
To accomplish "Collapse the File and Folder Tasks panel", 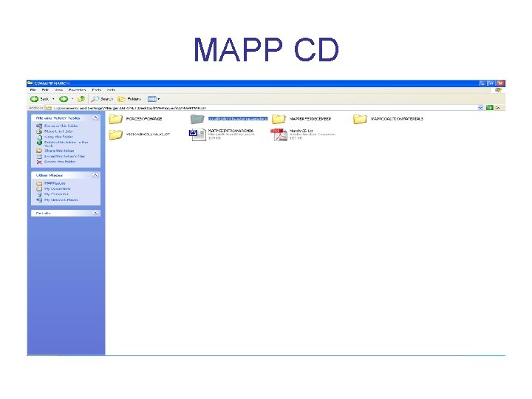I will pyautogui.click(x=95, y=117).
